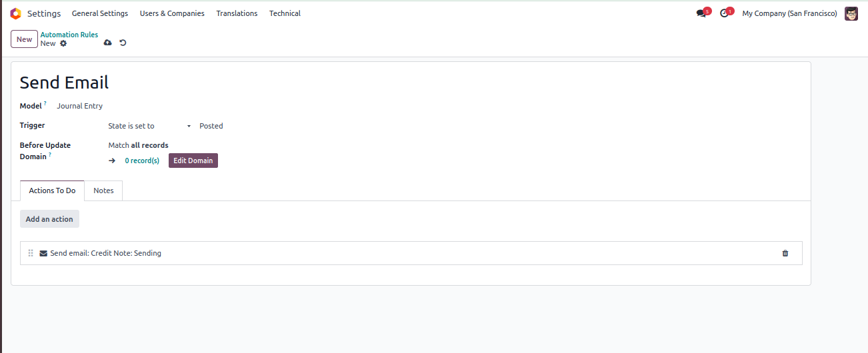Click the gear actions icon next to New
This screenshot has height=353, width=868.
point(63,43)
